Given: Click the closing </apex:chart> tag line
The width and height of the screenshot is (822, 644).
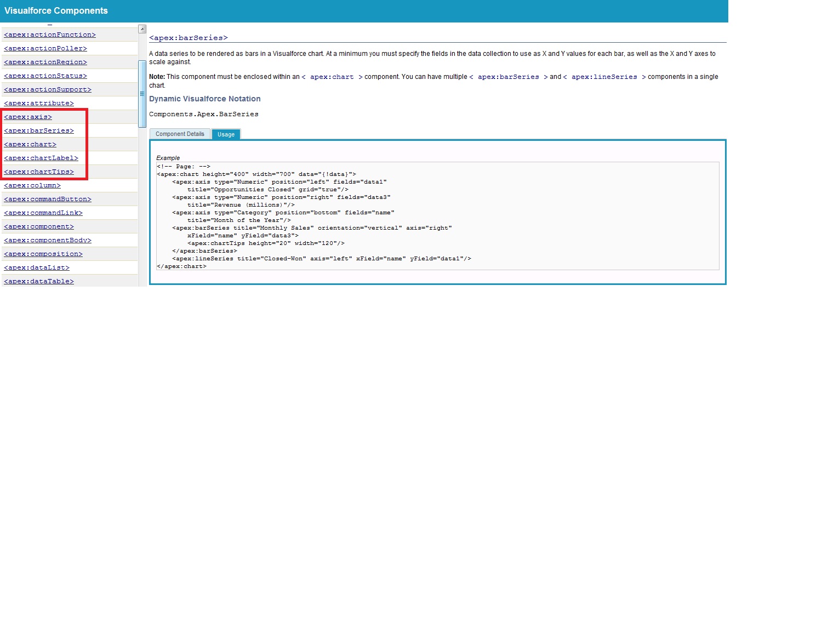Looking at the screenshot, I should [x=181, y=266].
